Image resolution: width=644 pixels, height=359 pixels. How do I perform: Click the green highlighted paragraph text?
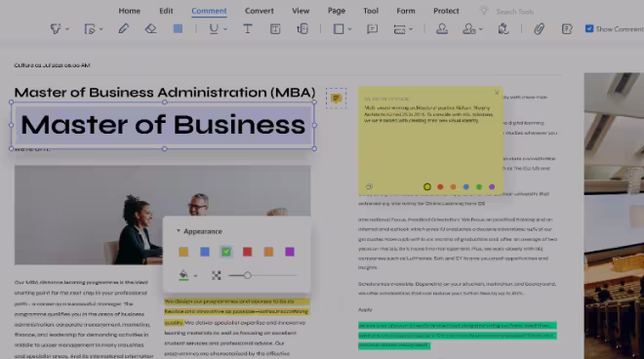pyautogui.click(x=457, y=336)
